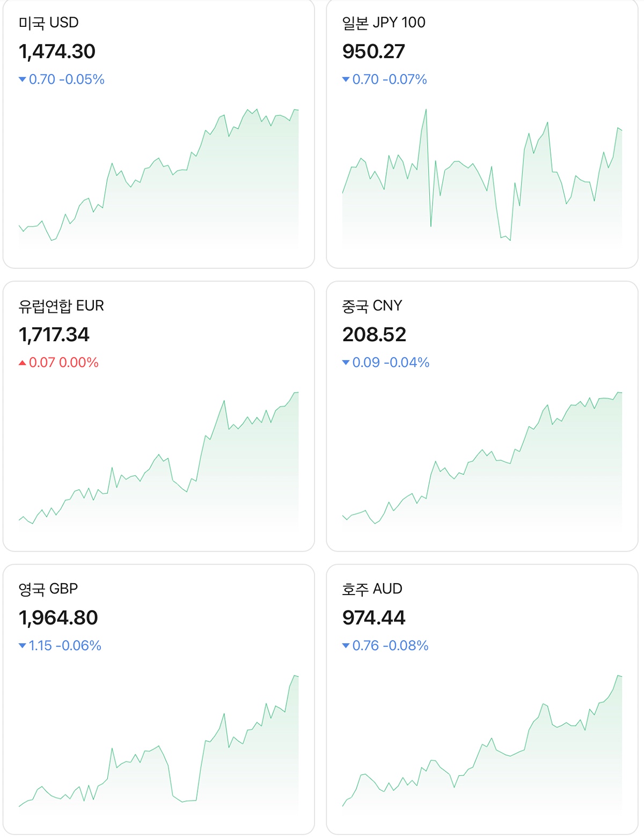The image size is (644, 837).
Task: Open the 유럽연합 EUR card title
Action: [61, 306]
